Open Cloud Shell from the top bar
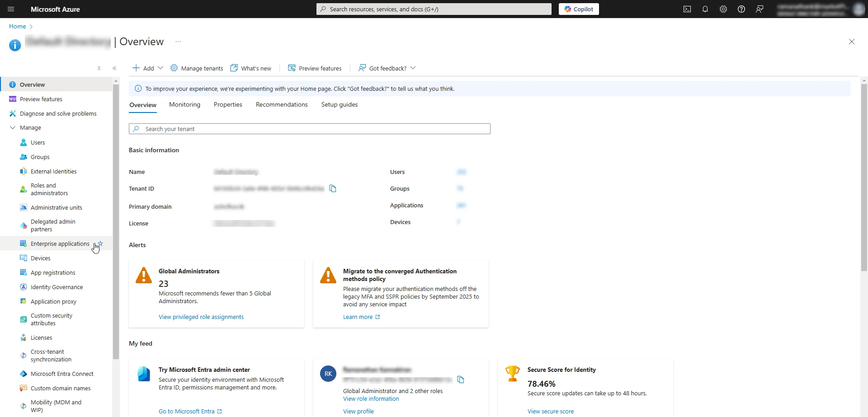The height and width of the screenshot is (417, 868). (x=687, y=9)
